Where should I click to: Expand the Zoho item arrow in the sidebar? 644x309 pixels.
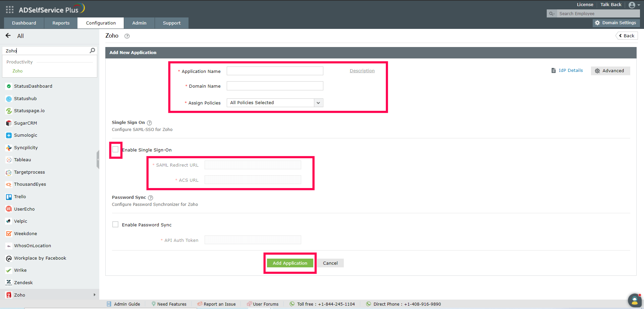95,295
